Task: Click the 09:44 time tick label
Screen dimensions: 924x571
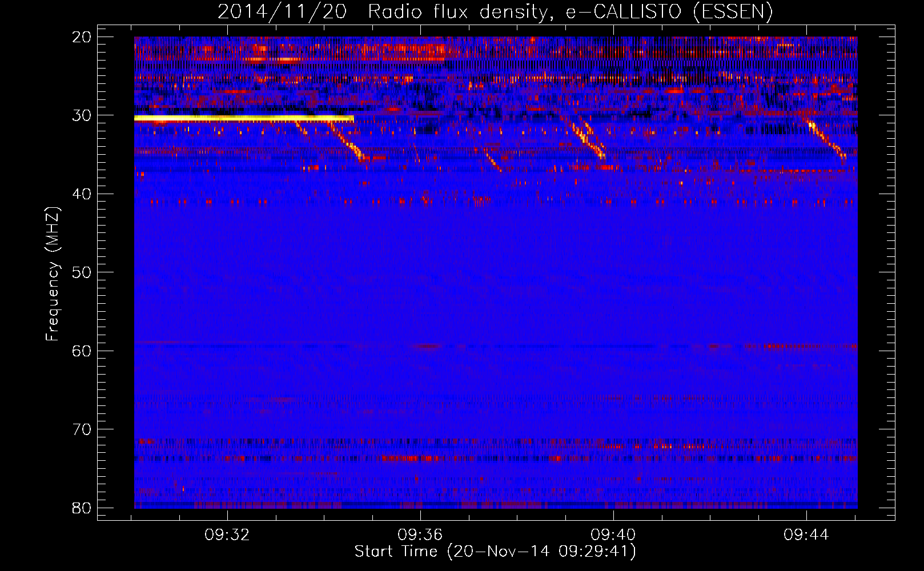Action: 806,535
